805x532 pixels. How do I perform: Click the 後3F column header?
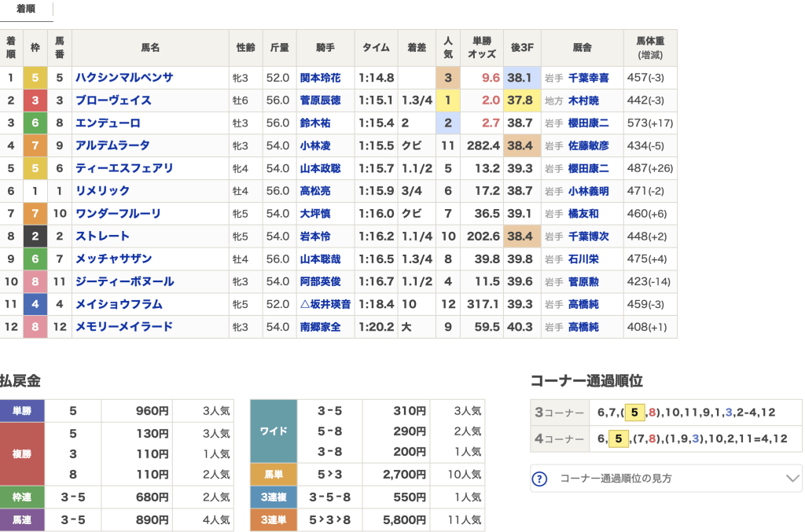point(522,48)
